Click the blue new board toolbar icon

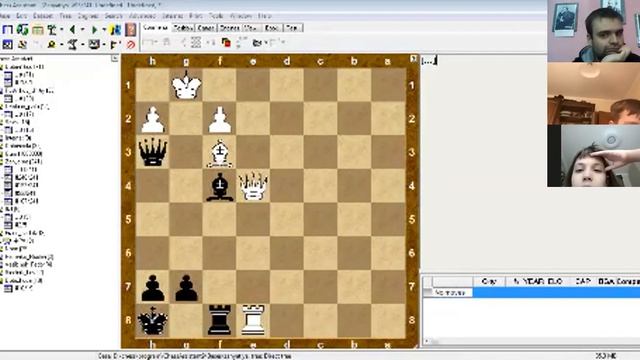coord(7,29)
